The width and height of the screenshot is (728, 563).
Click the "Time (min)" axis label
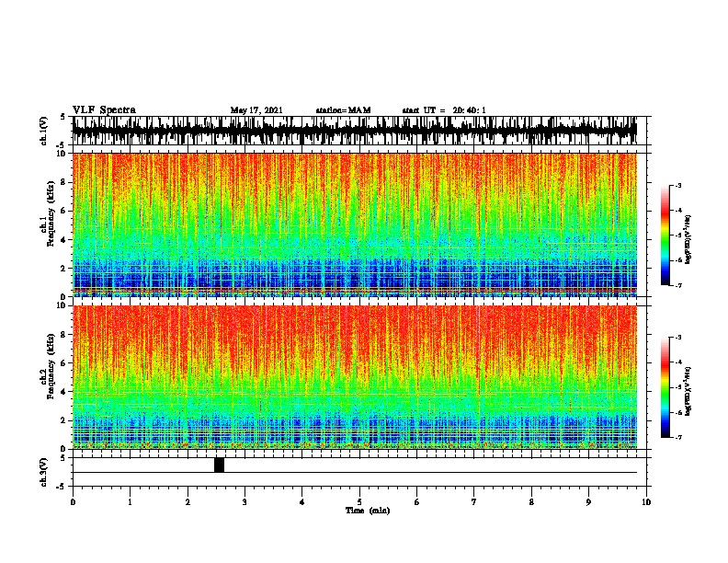click(368, 511)
